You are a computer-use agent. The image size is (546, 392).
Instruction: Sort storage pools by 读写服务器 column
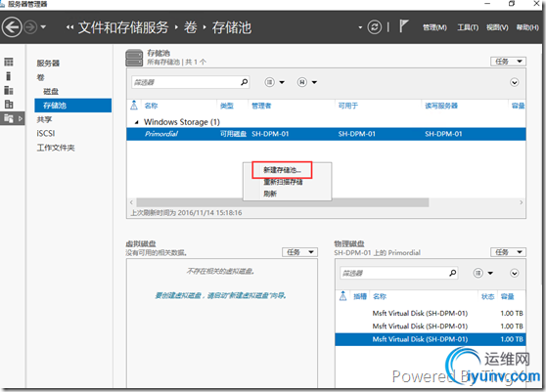tap(441, 106)
